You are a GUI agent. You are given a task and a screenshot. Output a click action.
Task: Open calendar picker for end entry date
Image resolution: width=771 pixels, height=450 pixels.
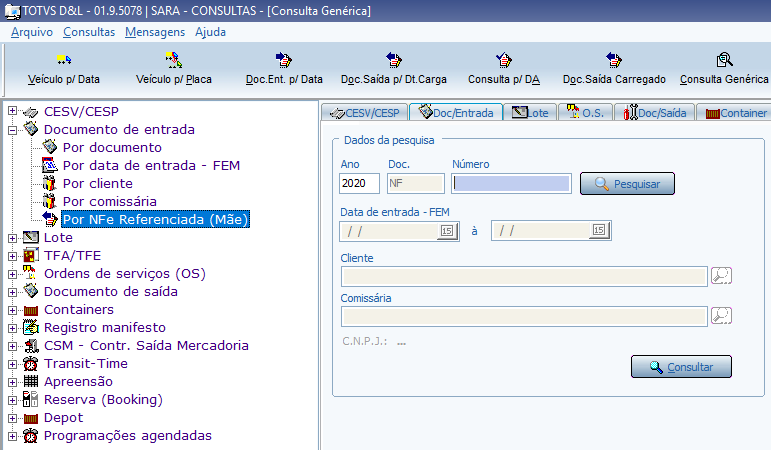click(x=599, y=231)
